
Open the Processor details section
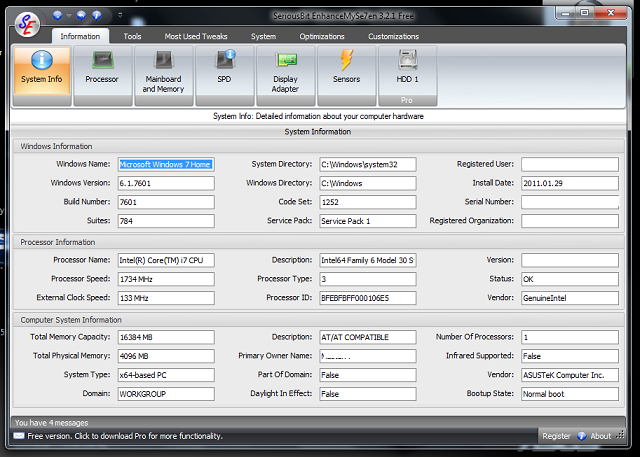coord(102,76)
